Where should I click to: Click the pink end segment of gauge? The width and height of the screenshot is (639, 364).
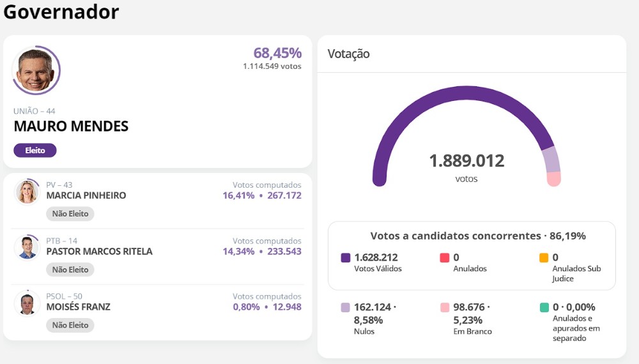pos(554,179)
